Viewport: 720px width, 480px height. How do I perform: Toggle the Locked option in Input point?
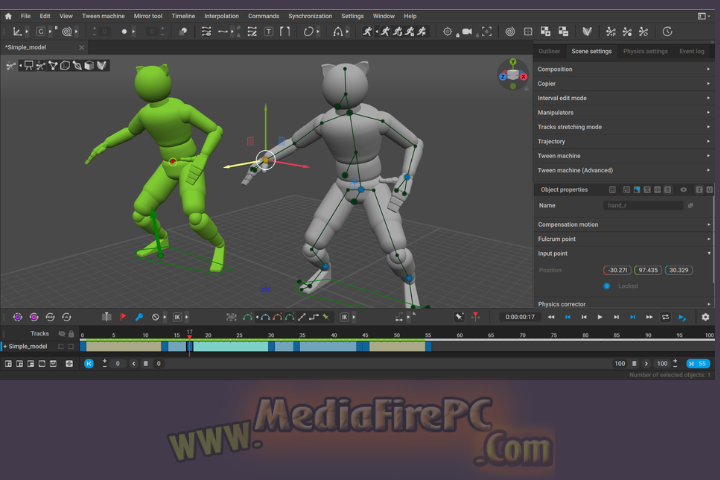607,286
